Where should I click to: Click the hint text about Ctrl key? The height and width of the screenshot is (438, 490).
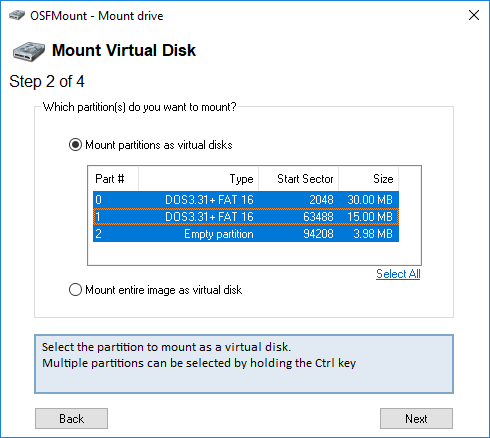[x=199, y=363]
